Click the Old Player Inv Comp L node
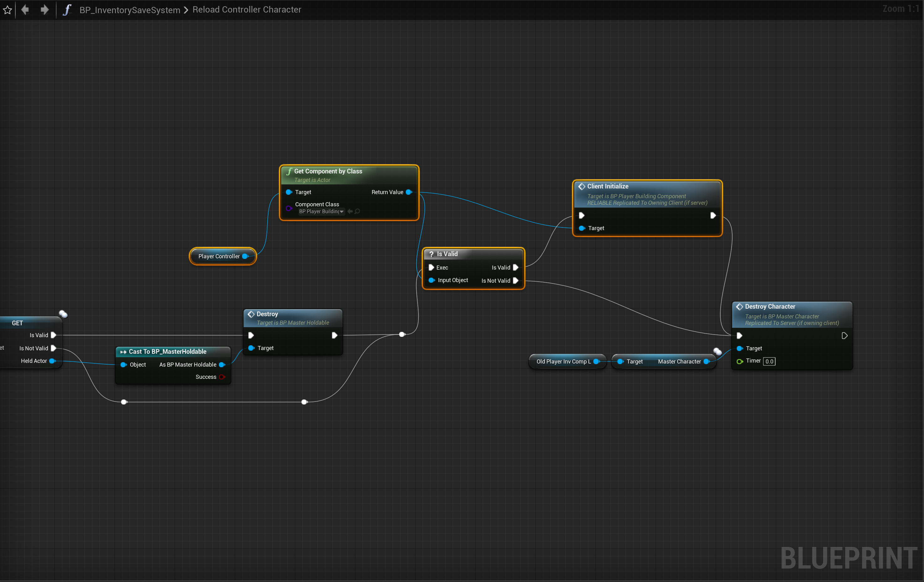 click(563, 361)
